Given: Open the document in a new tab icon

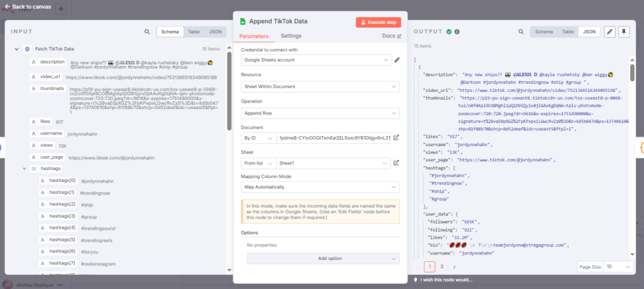Looking at the screenshot, I should 396,138.
